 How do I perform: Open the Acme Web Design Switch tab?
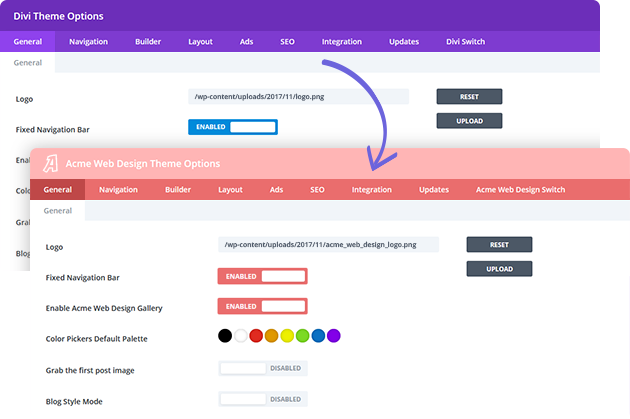point(520,190)
